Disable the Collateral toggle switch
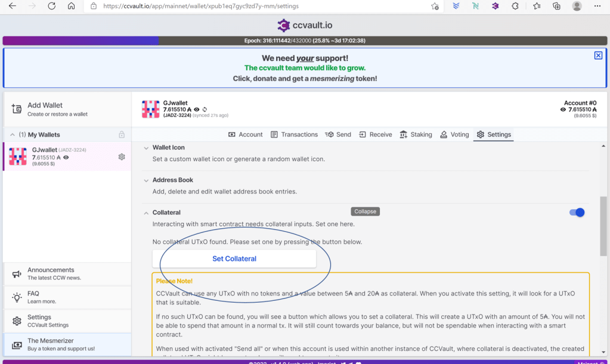Image resolution: width=610 pixels, height=364 pixels. pos(577,213)
